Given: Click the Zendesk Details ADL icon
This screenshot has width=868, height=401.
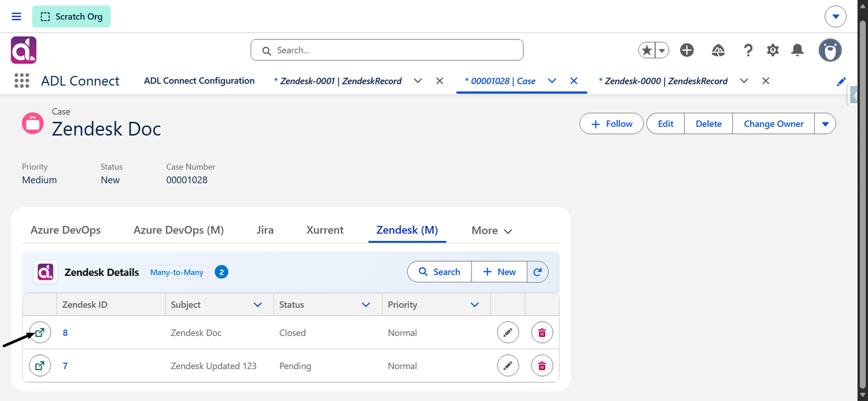Looking at the screenshot, I should [46, 271].
